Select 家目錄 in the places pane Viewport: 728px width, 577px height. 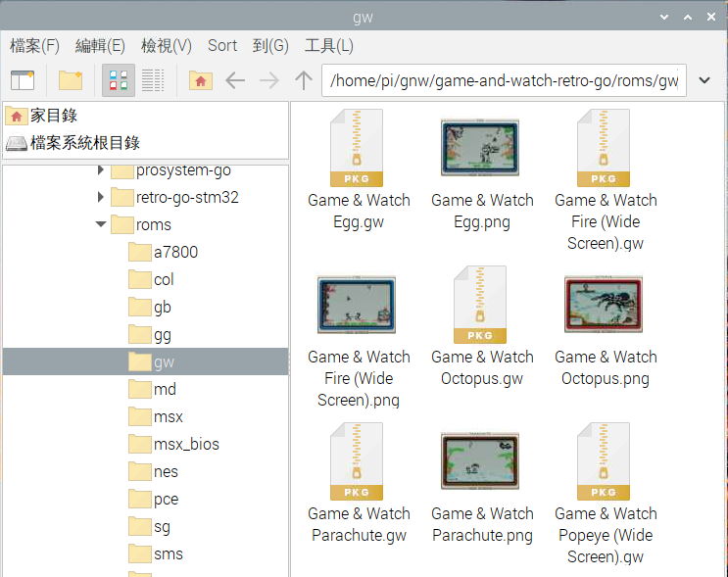coord(145,116)
